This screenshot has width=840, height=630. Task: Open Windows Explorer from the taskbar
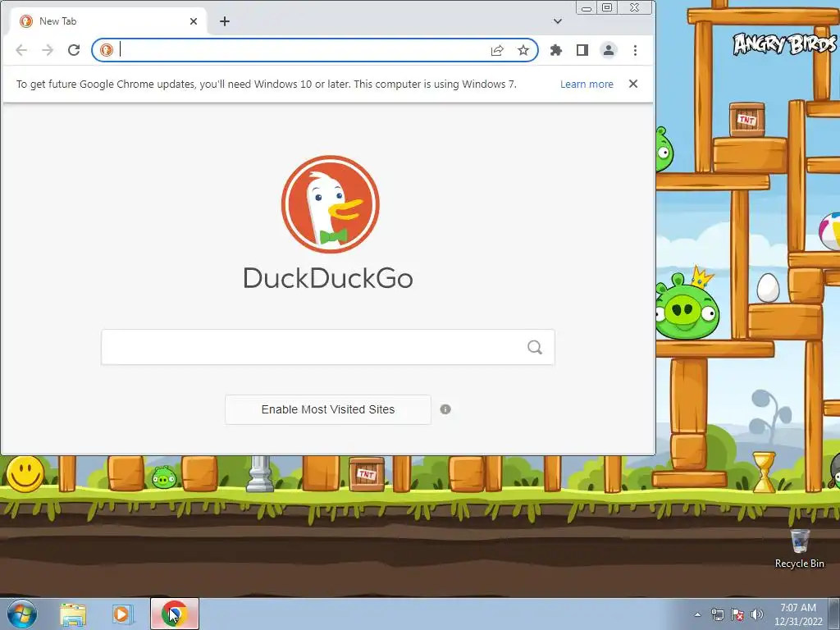(x=73, y=614)
